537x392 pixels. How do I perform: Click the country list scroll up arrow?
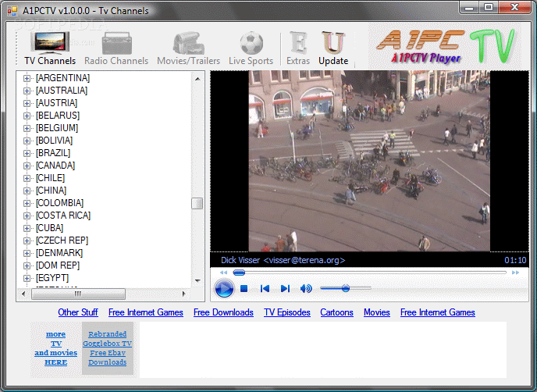[197, 79]
